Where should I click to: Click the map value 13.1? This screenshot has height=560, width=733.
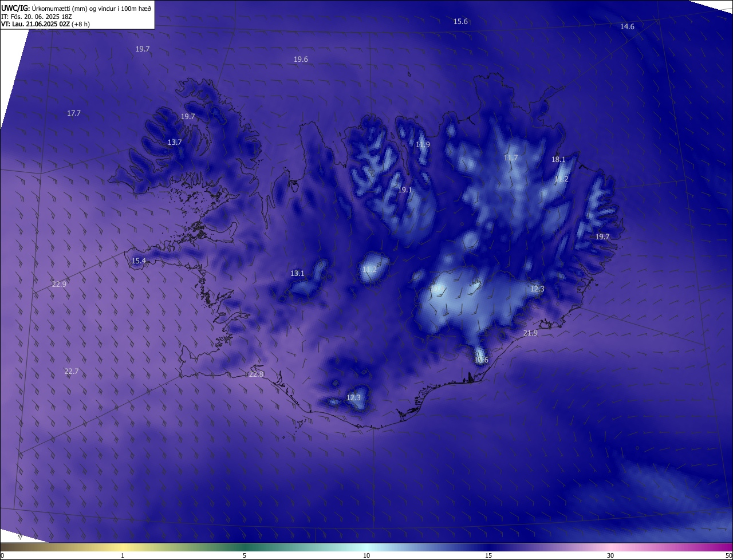coord(297,274)
